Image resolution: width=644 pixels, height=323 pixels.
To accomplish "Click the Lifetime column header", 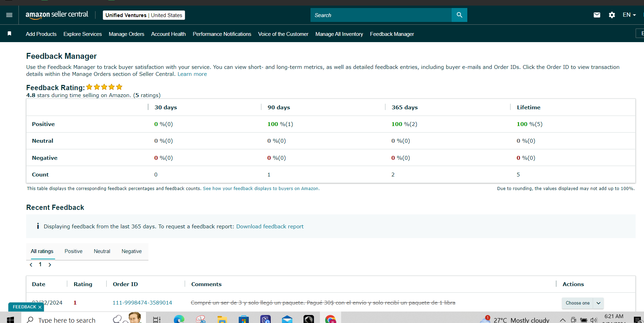I will click(x=529, y=108).
